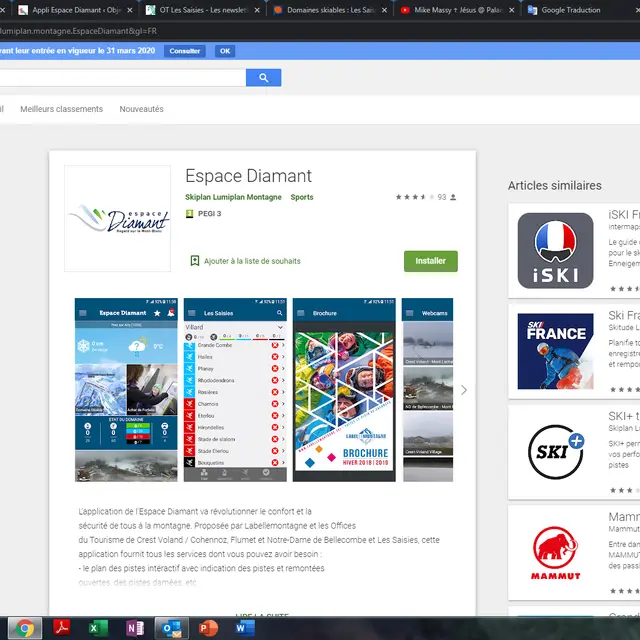The image size is (640, 640).
Task: Click Ajouter à la liste de souhaits
Action: (x=252, y=261)
